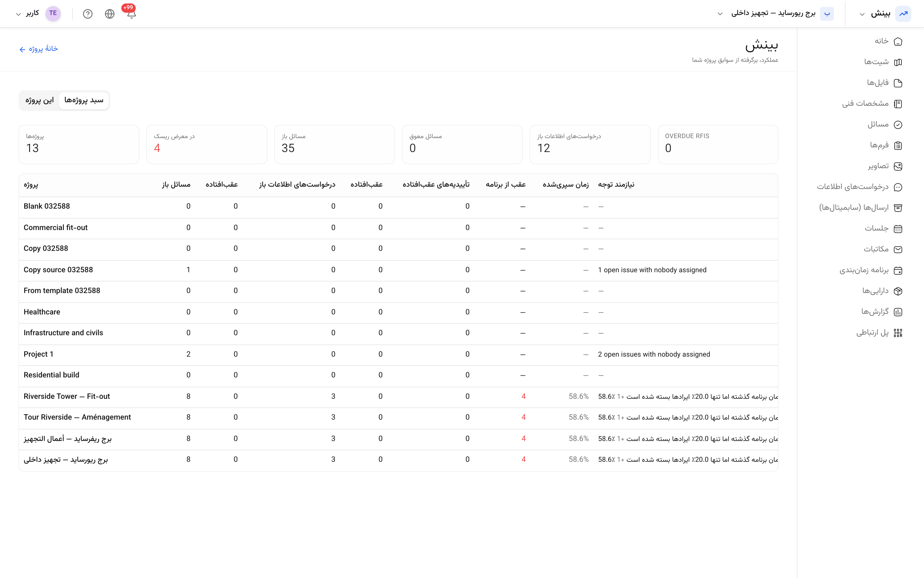The width and height of the screenshot is (924, 578).
Task: Click the cube icon beside دارایی‌ها
Action: 898,291
